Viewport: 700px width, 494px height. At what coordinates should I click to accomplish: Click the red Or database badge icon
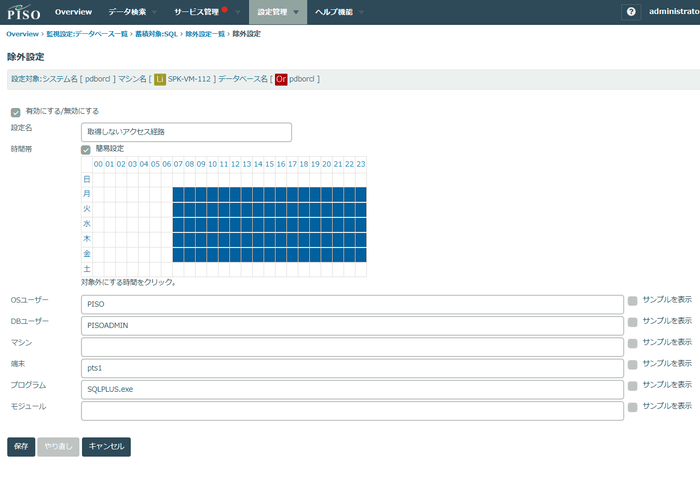click(281, 78)
